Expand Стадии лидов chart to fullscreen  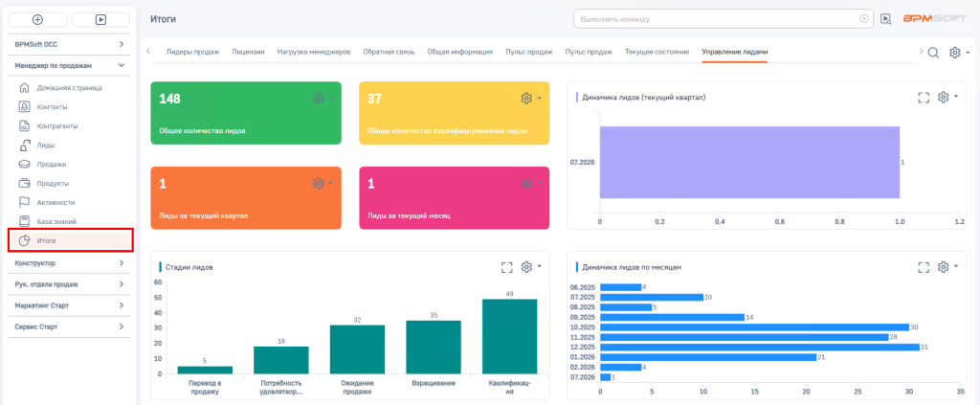pos(507,267)
